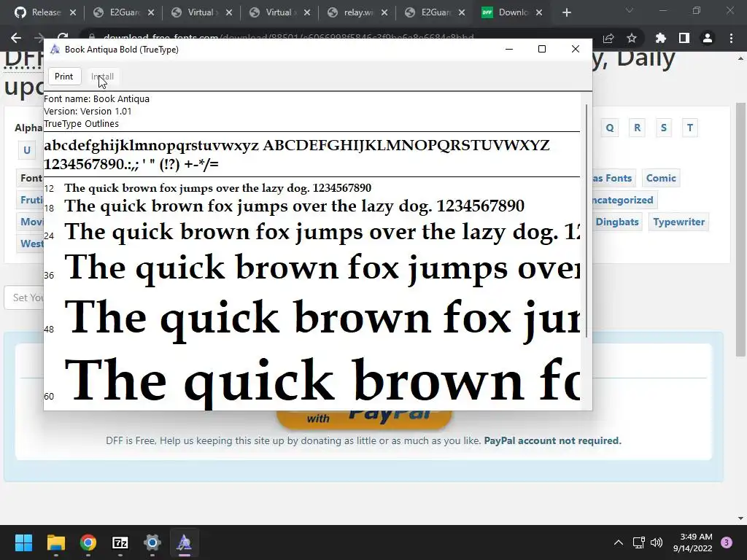747x560 pixels.
Task: Restore down the Chrome window
Action: click(x=697, y=10)
